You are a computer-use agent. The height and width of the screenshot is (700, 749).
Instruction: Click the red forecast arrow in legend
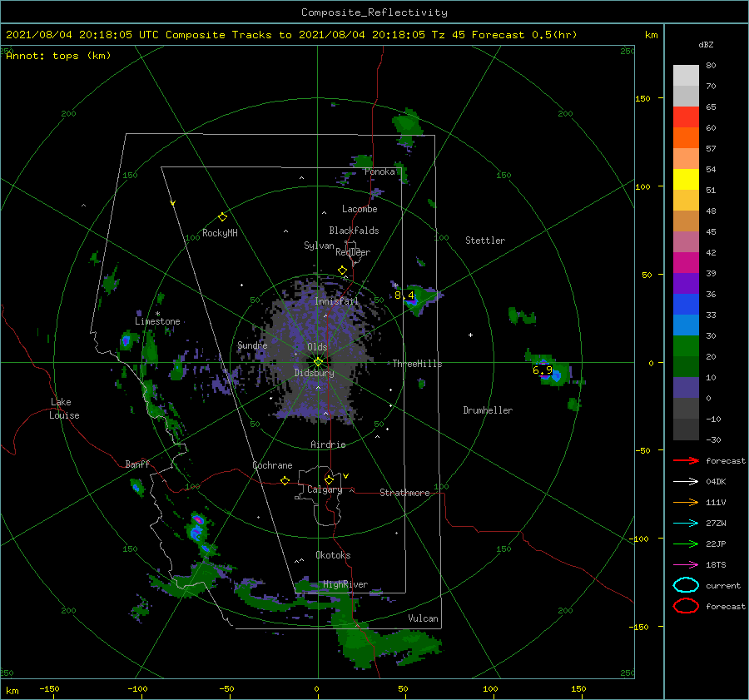coord(686,460)
